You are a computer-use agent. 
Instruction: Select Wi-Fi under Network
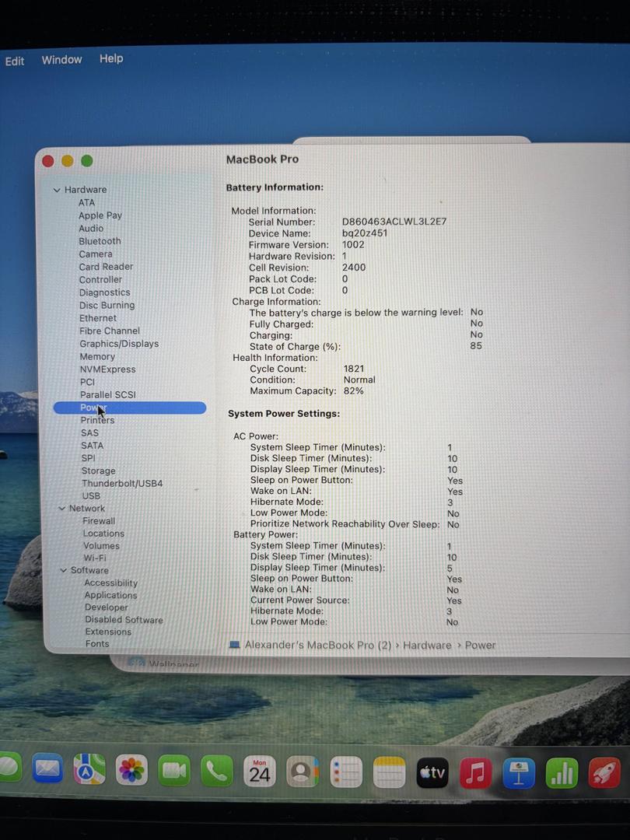click(95, 558)
